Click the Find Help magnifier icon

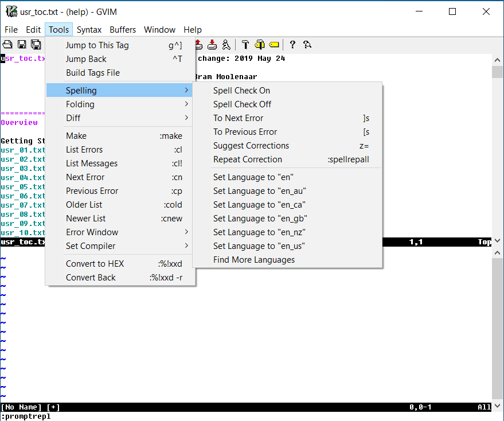[307, 44]
